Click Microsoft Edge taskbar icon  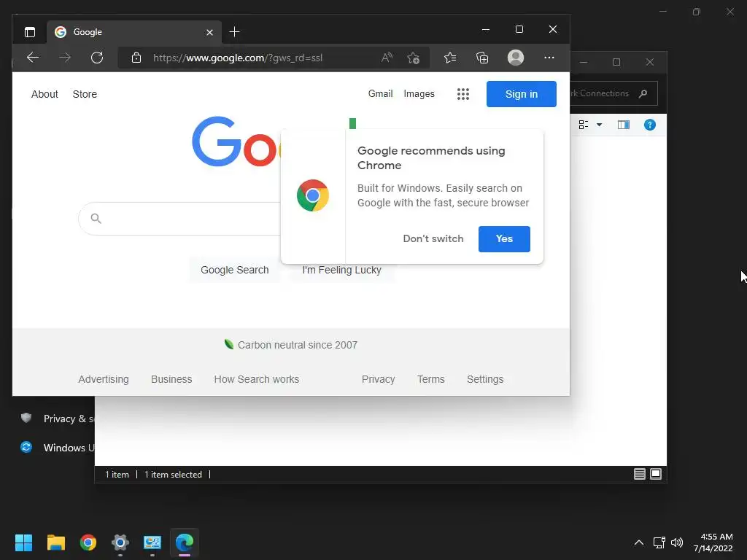[x=185, y=542]
